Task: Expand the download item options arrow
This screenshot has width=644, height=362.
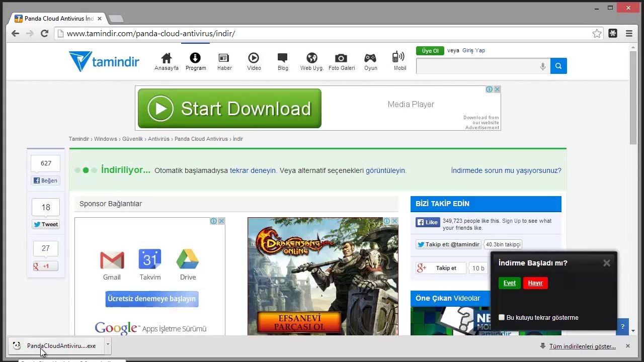Action: click(x=108, y=345)
